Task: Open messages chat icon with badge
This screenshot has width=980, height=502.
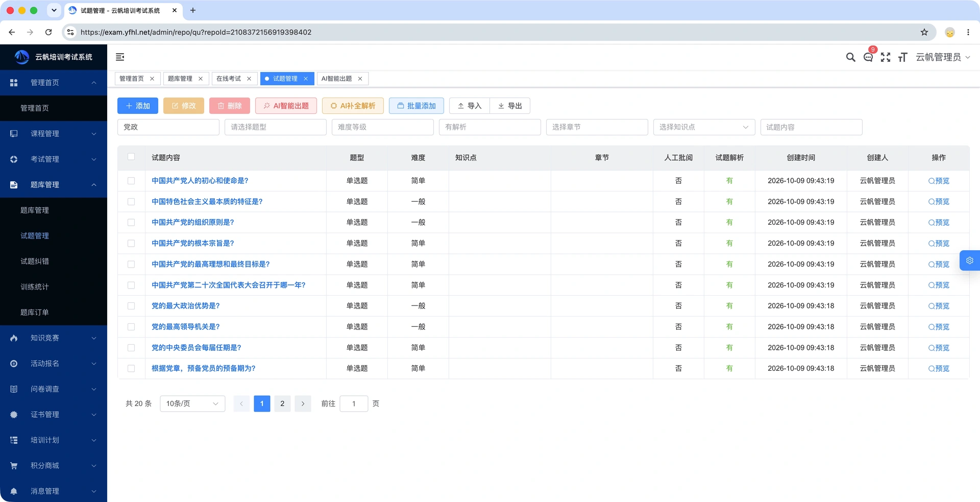Action: (868, 57)
